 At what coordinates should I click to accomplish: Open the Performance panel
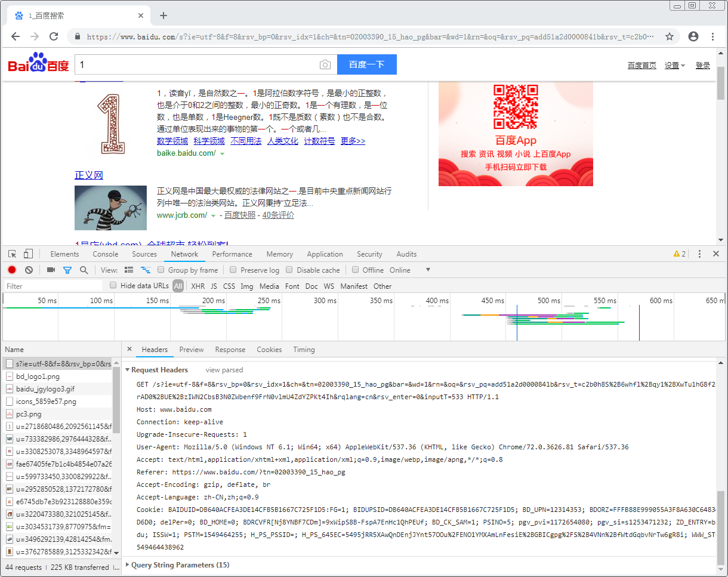tap(232, 254)
